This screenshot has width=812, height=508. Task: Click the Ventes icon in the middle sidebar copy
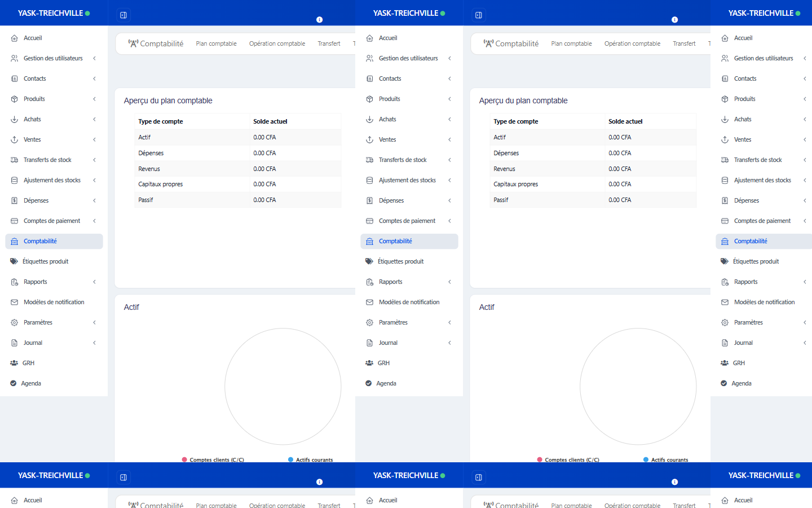point(370,140)
